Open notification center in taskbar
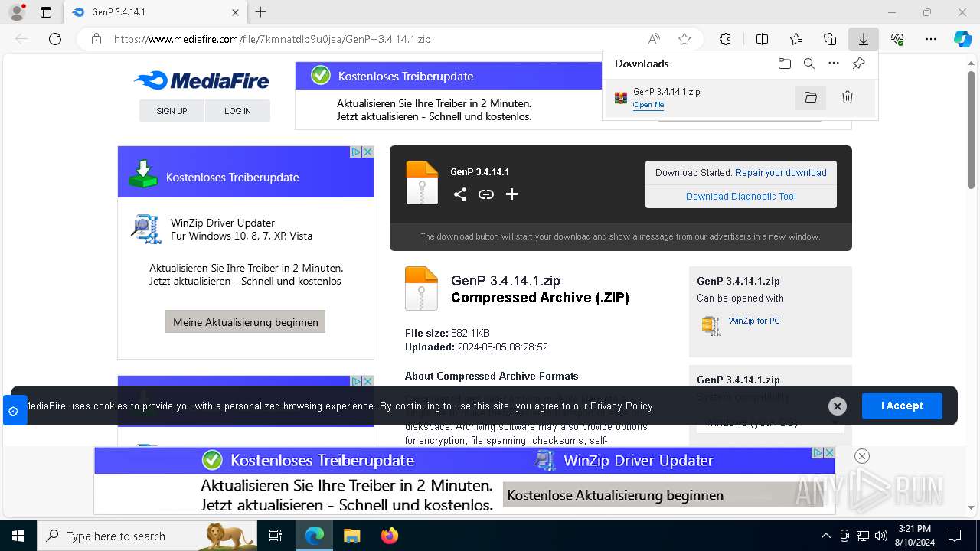This screenshot has height=551, width=980. tap(955, 536)
